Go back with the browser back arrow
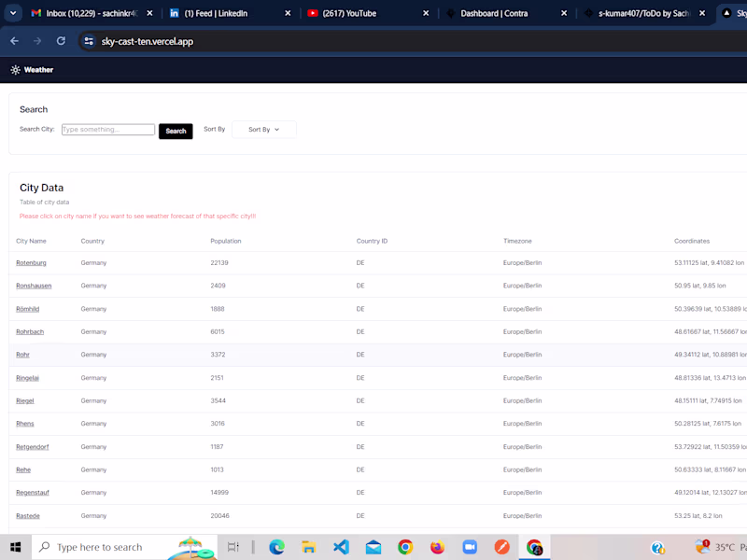 (x=14, y=41)
